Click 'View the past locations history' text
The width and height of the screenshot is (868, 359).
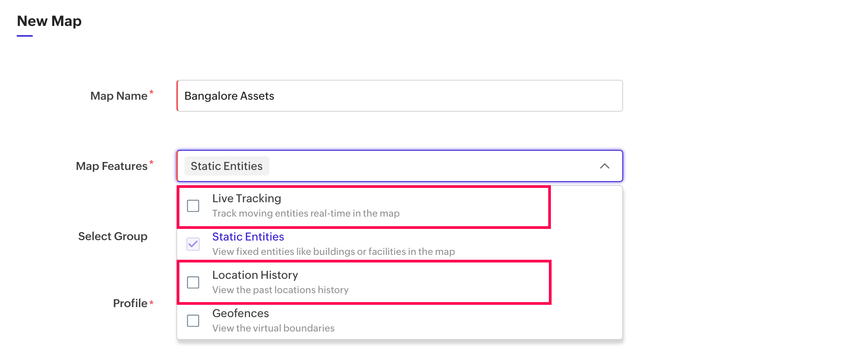pyautogui.click(x=280, y=290)
